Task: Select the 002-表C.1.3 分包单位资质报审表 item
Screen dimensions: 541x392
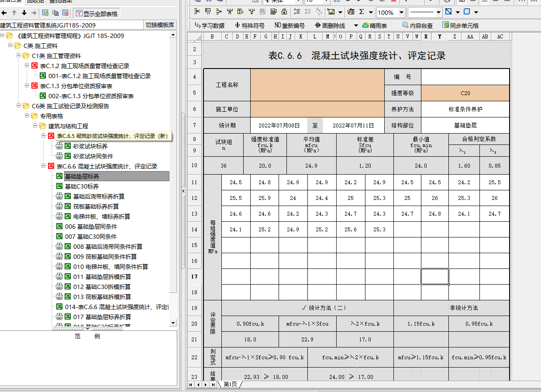Action: tap(91, 96)
